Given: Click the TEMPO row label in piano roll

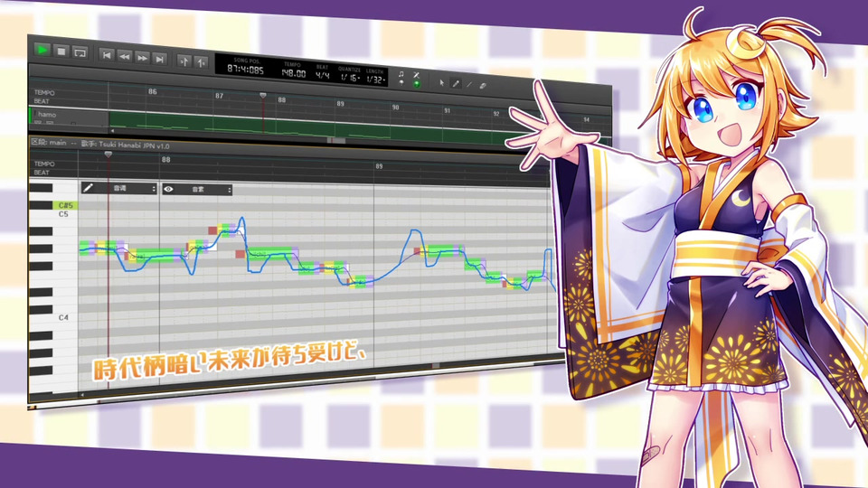Looking at the screenshot, I should pos(44,164).
